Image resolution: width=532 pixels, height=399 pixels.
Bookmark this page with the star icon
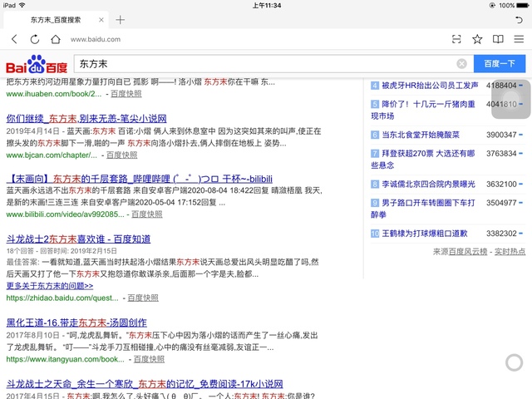[x=477, y=39]
